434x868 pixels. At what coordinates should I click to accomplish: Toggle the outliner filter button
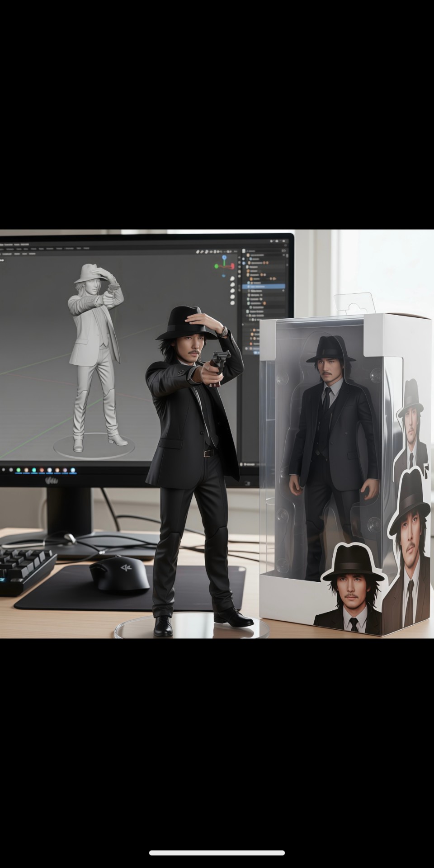[283, 250]
